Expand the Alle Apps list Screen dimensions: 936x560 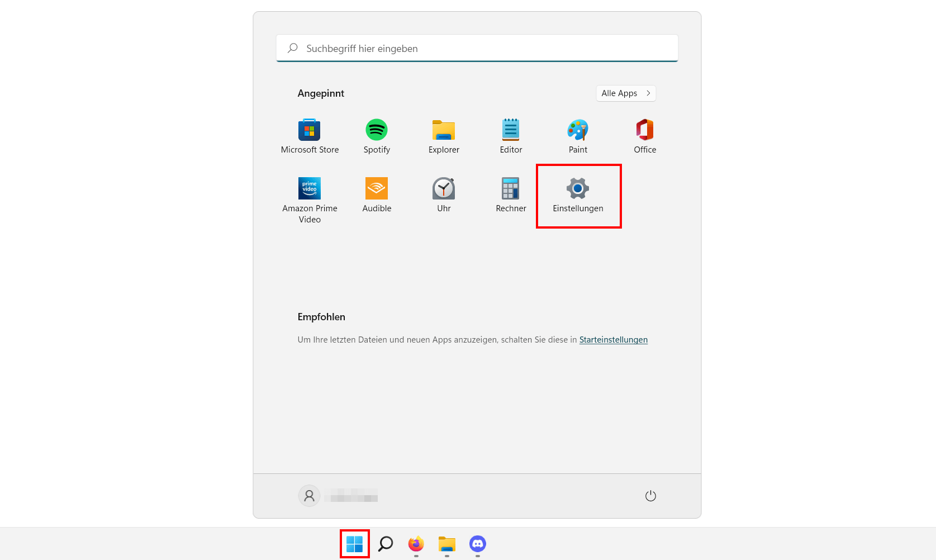626,93
